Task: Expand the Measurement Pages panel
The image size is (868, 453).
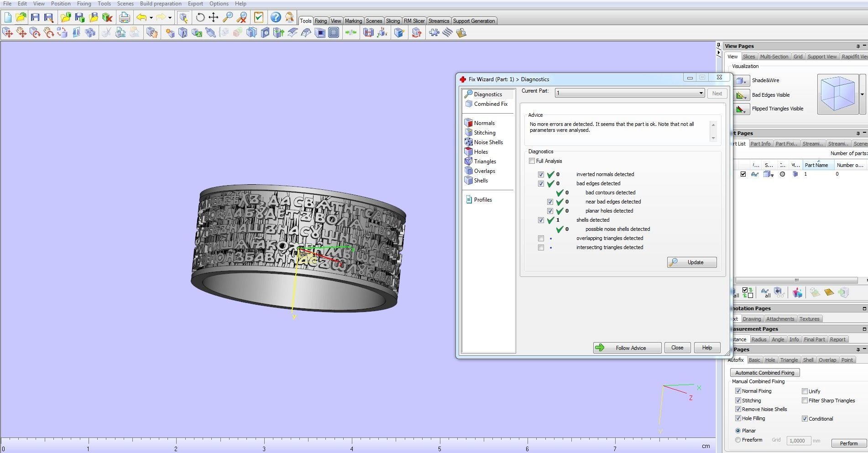Action: (864, 329)
